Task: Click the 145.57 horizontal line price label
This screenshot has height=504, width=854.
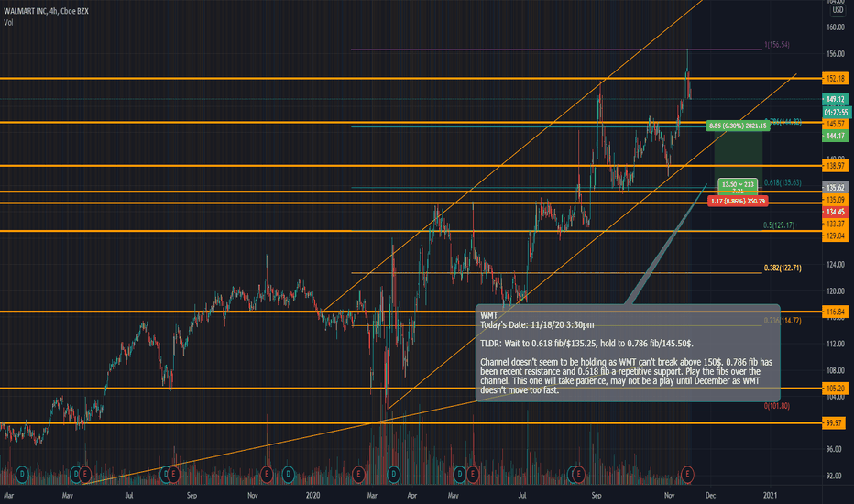Action: (836, 124)
